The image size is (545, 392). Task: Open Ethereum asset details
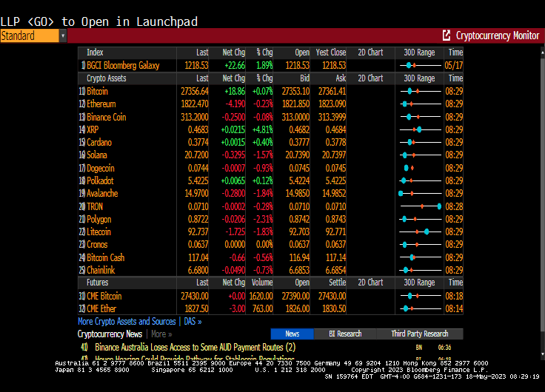[101, 104]
